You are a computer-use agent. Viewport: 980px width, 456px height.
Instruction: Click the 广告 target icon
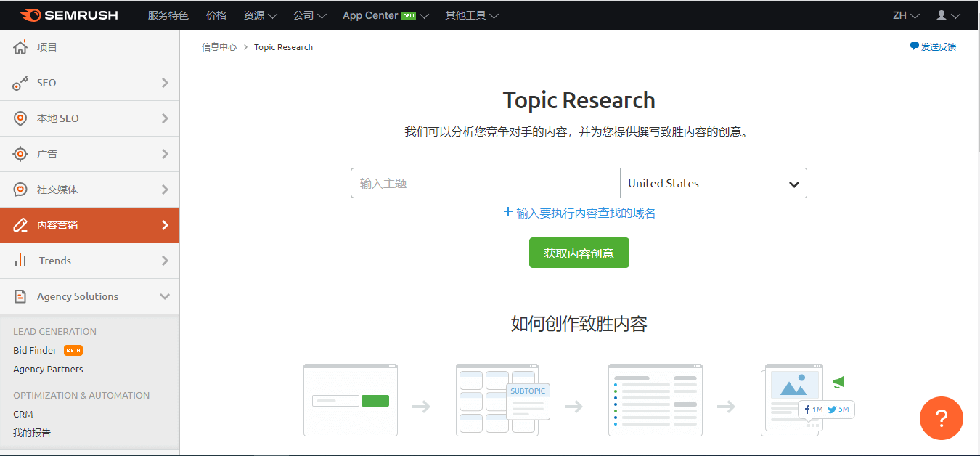click(x=20, y=154)
